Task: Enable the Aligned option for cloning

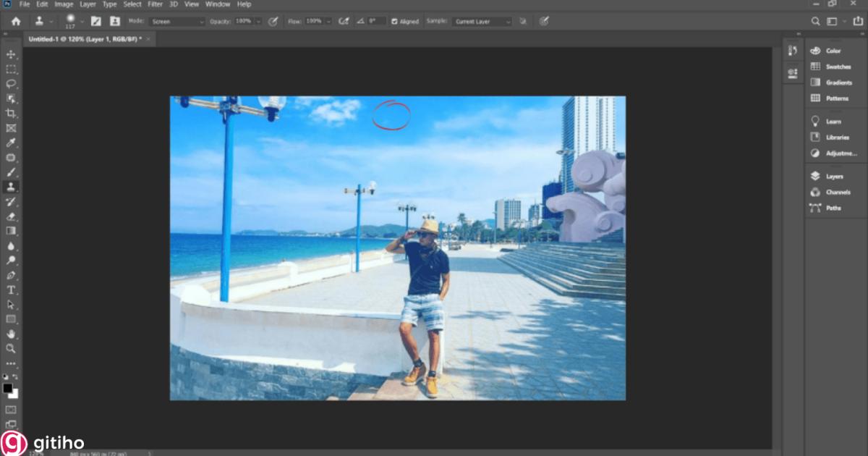Action: (396, 21)
